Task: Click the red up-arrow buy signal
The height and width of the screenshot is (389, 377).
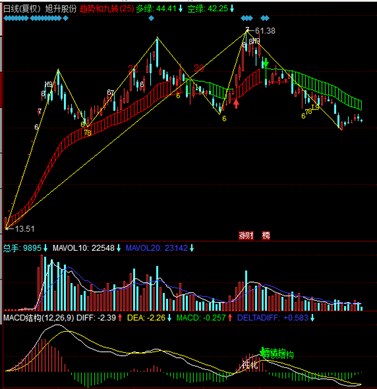Action: coord(236,103)
